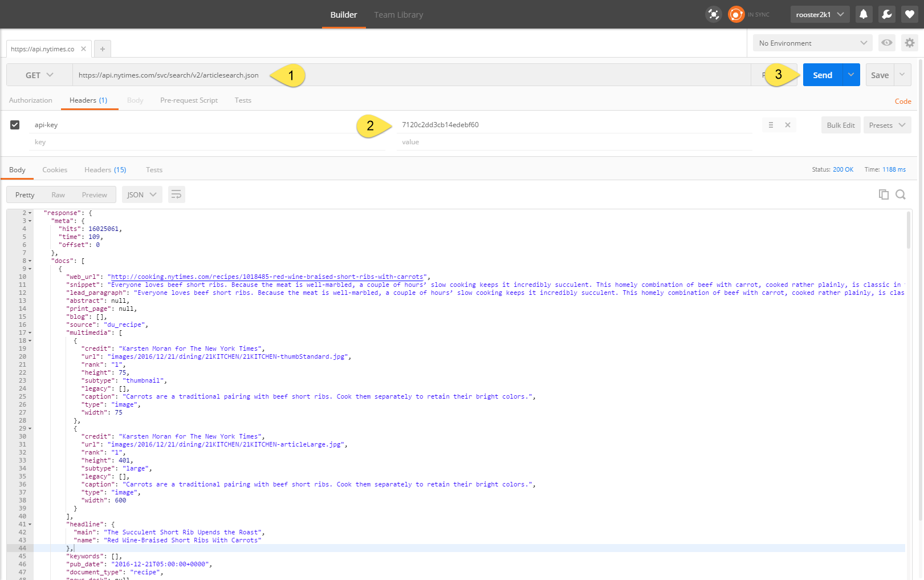Click the "source": "du_recipe" line
The image size is (924, 580).
pyautogui.click(x=107, y=325)
